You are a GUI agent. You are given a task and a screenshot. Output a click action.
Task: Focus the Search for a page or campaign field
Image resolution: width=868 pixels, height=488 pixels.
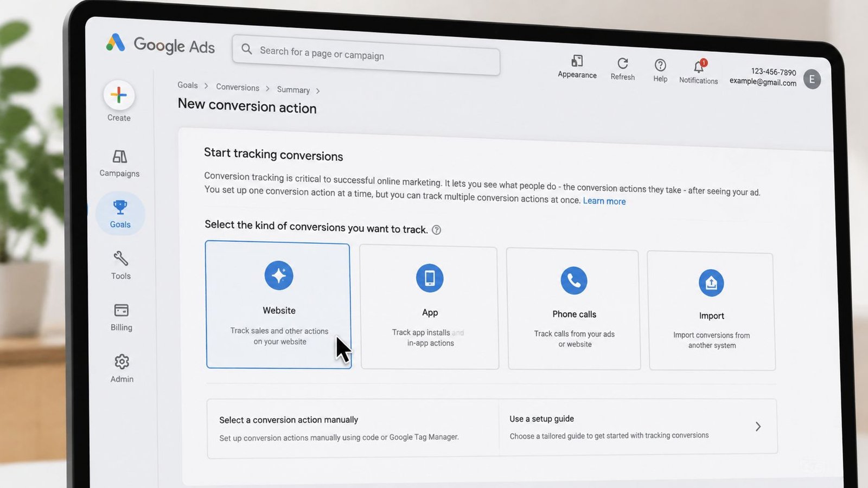tap(366, 55)
